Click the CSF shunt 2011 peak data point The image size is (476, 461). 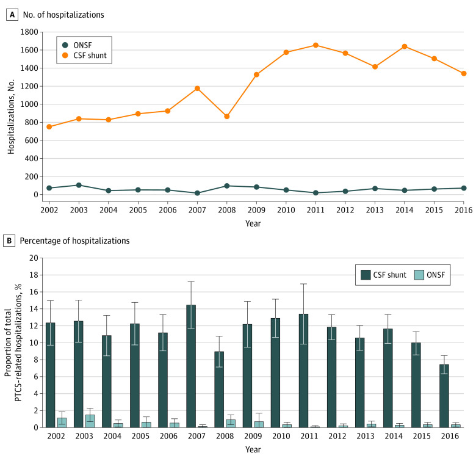pos(316,45)
